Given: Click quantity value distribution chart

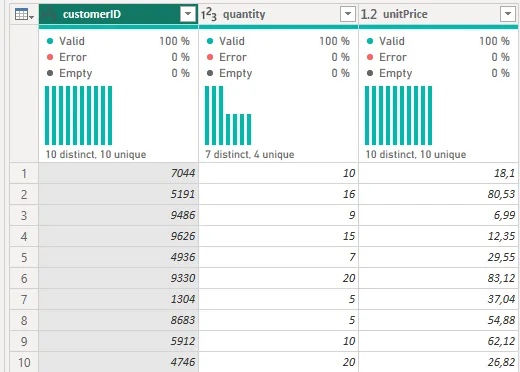Looking at the screenshot, I should [228, 115].
